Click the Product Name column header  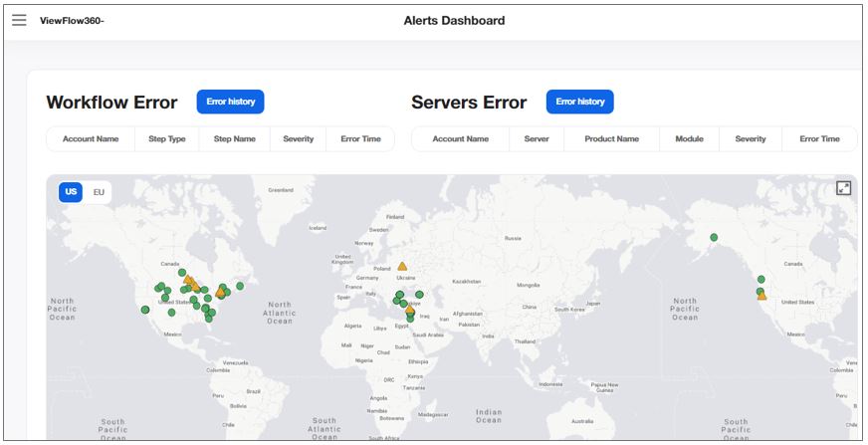(611, 139)
